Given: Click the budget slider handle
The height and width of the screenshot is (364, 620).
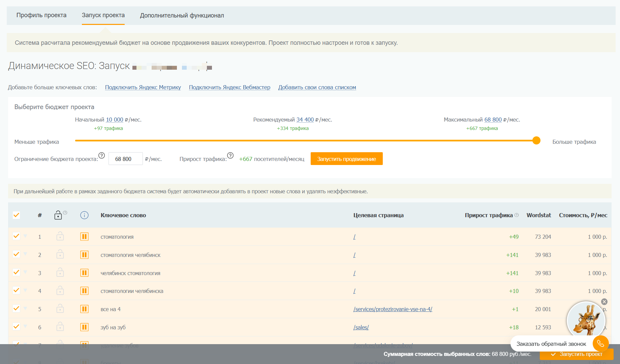Looking at the screenshot, I should [x=536, y=140].
